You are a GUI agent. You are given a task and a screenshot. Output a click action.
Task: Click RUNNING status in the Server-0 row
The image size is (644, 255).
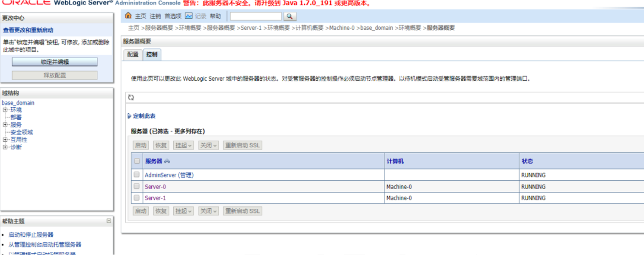[533, 187]
